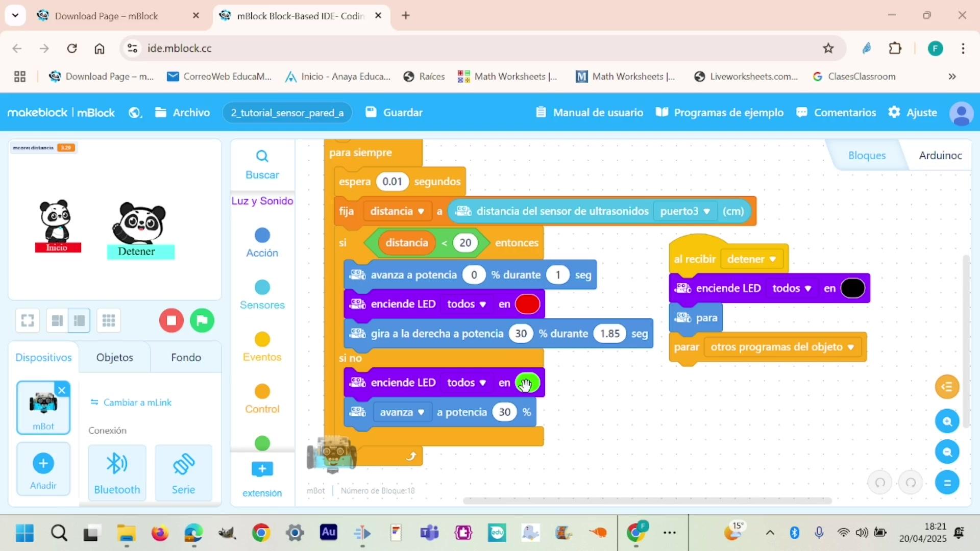Click the Añadir device plus icon
Viewport: 980px width, 551px height.
(43, 463)
